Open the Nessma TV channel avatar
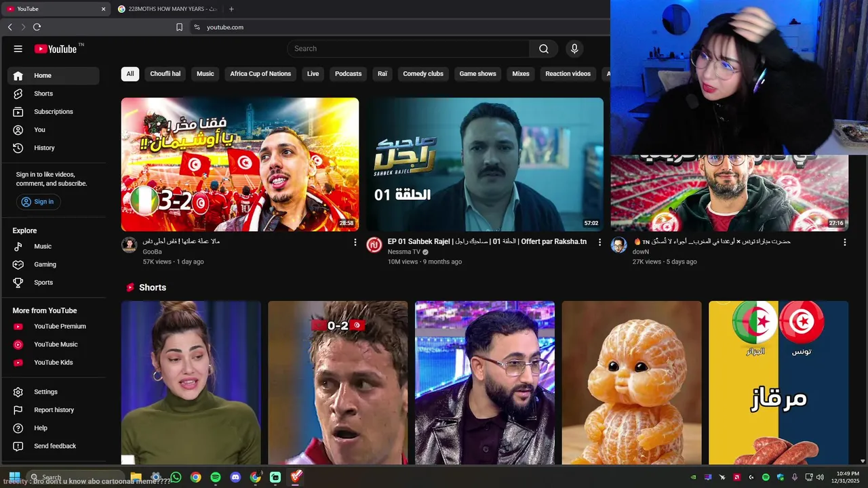The width and height of the screenshot is (868, 488). pos(374,245)
